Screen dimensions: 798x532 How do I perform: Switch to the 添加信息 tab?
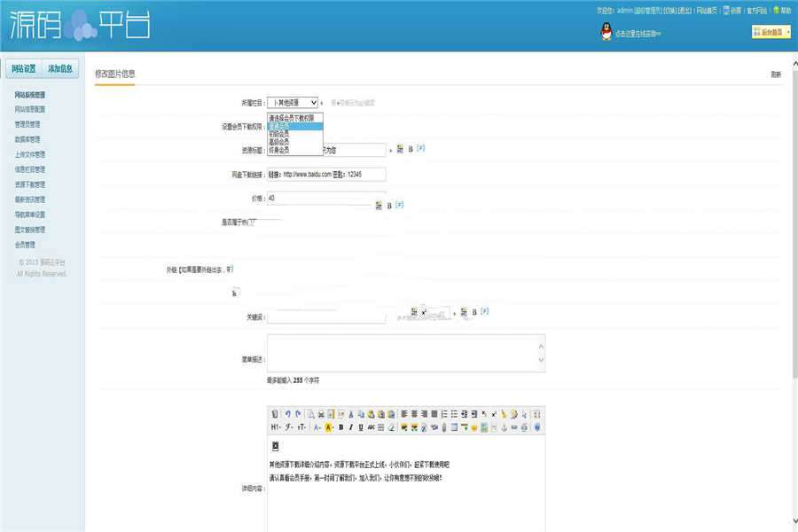(x=60, y=69)
